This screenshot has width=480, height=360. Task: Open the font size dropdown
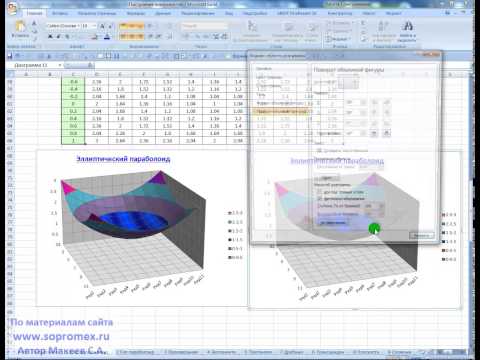pos(94,26)
